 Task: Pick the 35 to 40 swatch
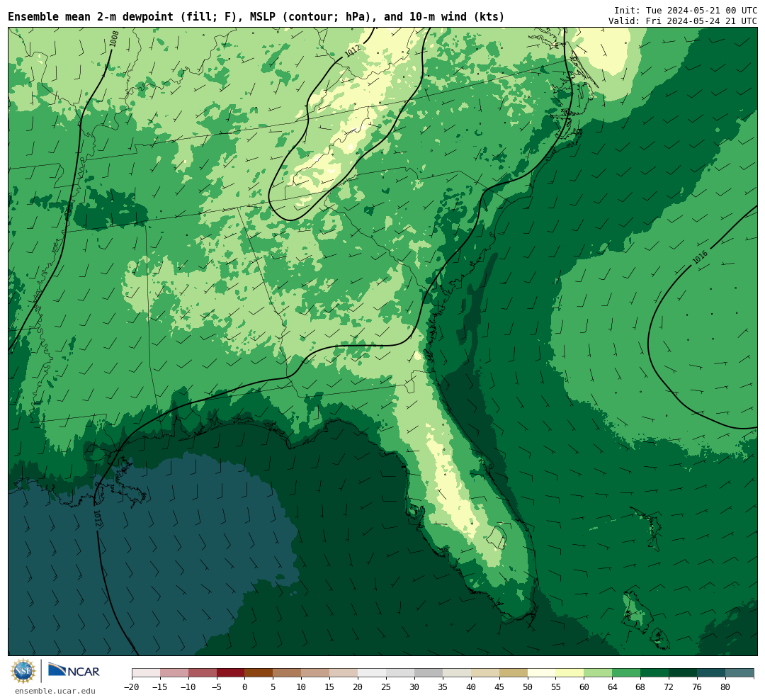(457, 673)
